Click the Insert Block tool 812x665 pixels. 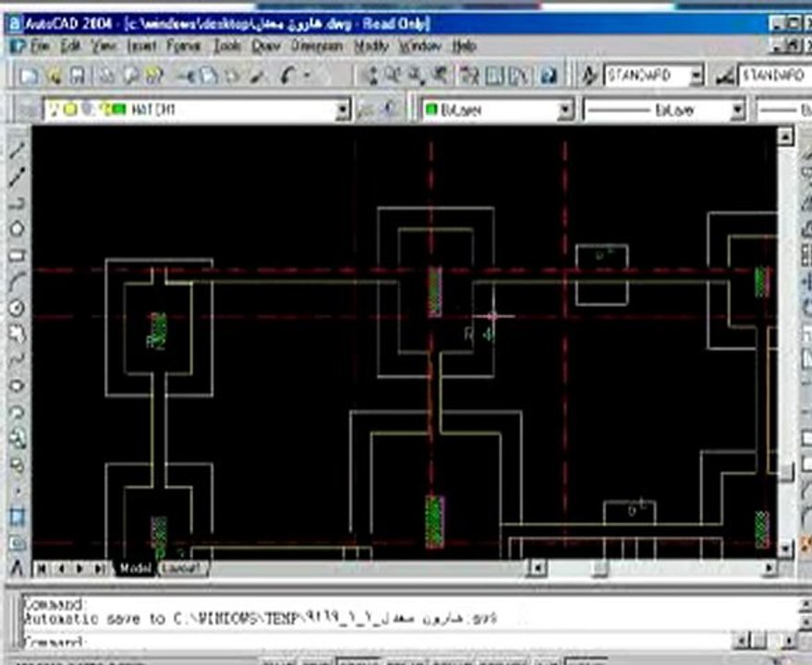(17, 438)
